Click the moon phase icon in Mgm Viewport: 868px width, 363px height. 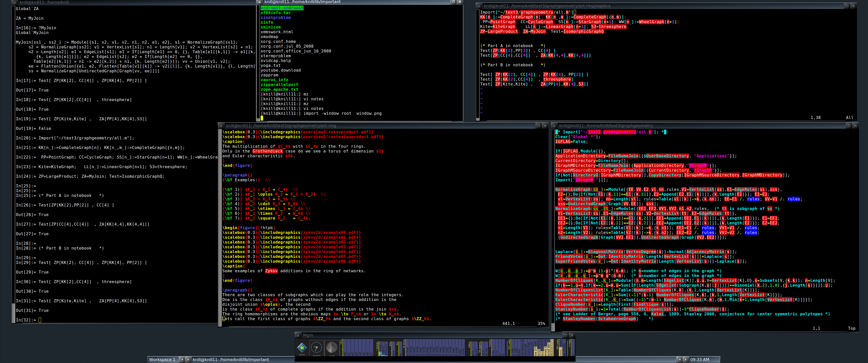point(332,347)
